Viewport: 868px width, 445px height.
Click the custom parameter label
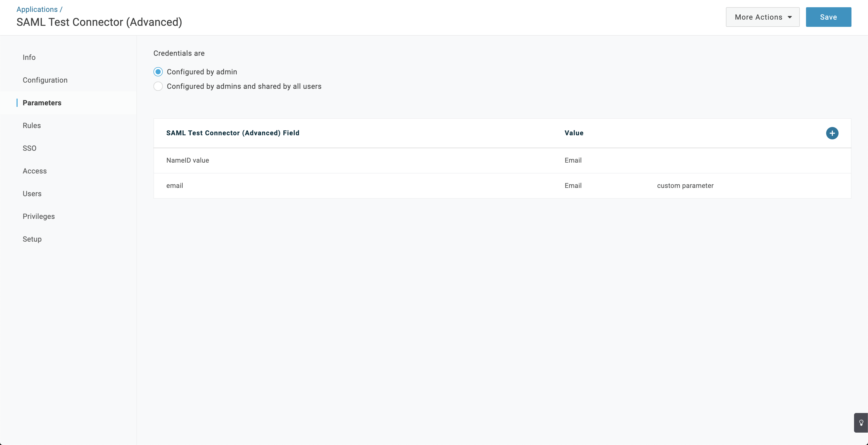[x=685, y=186]
